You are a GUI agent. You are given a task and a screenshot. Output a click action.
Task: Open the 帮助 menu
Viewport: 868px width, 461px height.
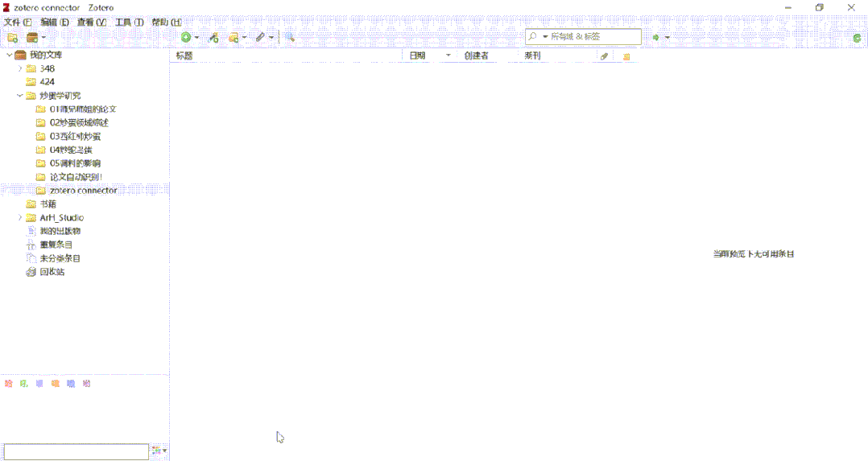click(166, 23)
